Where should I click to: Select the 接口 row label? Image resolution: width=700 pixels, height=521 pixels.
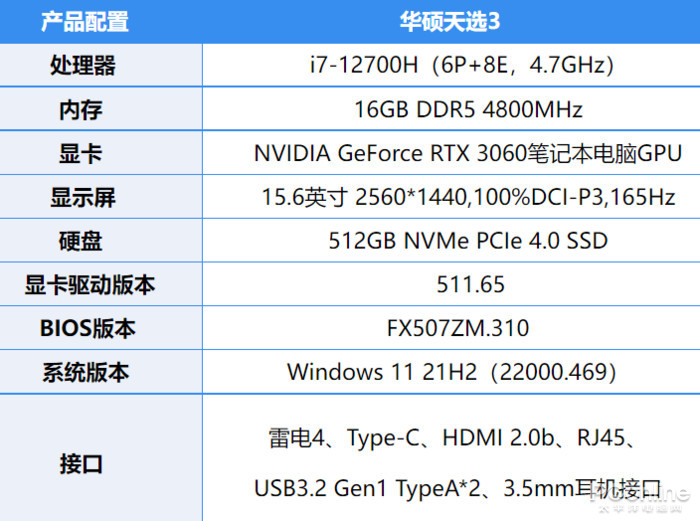82,464
